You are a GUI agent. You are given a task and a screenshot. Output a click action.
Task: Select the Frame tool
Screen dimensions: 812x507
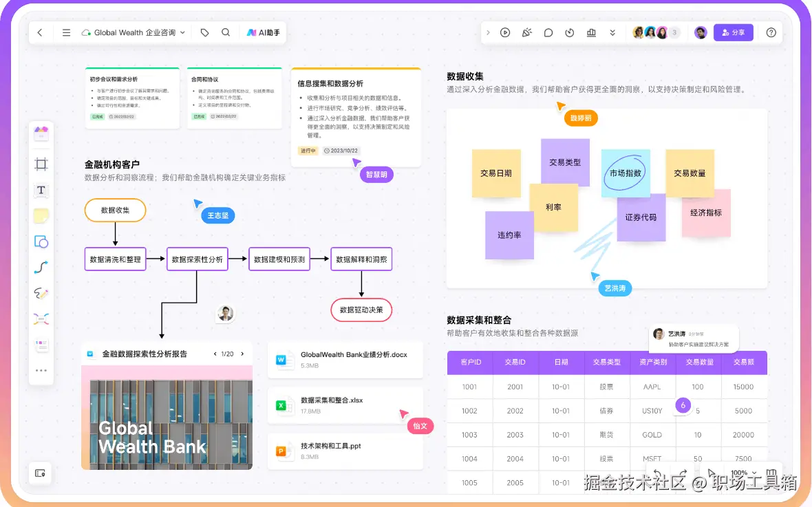(x=41, y=164)
